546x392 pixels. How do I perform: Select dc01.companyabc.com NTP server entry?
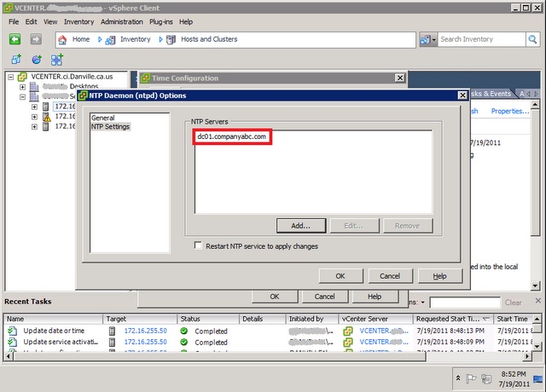(x=231, y=136)
